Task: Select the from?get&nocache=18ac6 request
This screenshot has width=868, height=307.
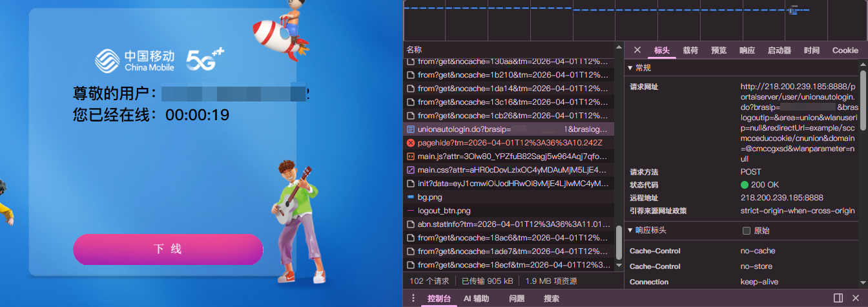Action: (x=510, y=238)
